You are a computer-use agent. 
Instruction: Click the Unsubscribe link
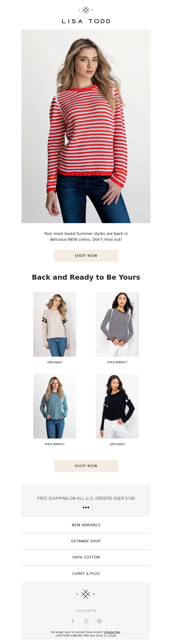tap(112, 632)
